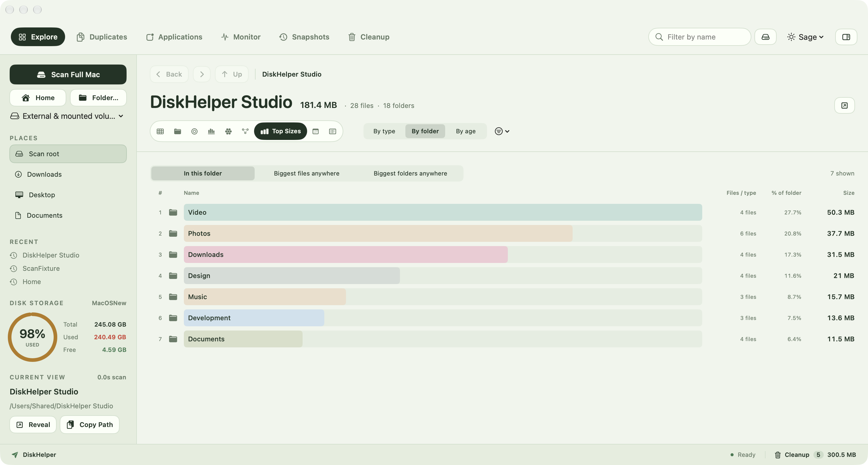Screen dimensions: 868x465
Task: Click the folder icon of the Development row
Action: 173,318
